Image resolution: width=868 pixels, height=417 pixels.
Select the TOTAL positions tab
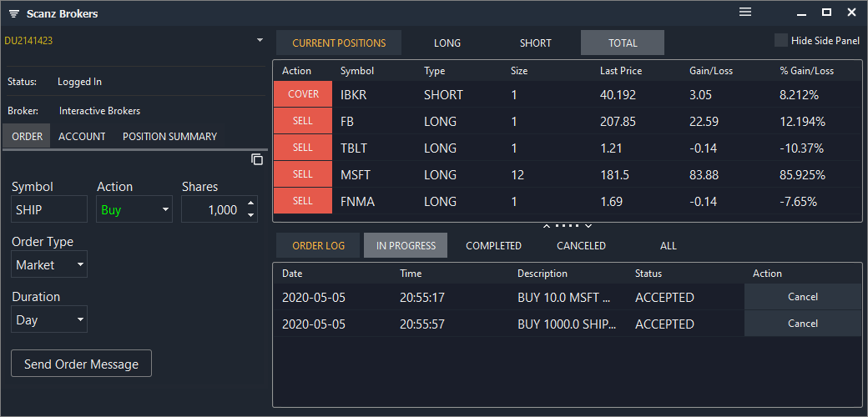623,43
